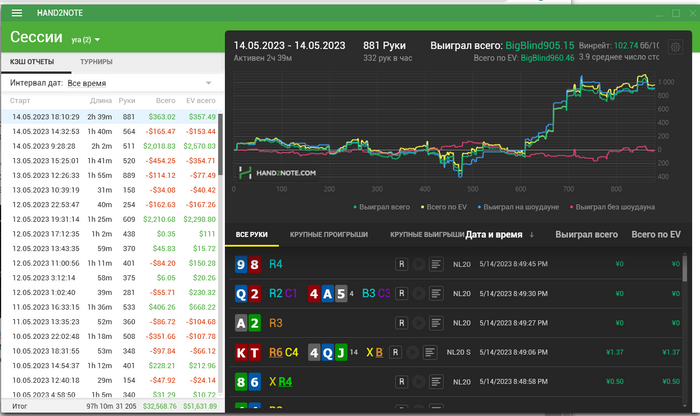700x416 pixels.
Task: Sort sessions by 'Всего' column header
Action: click(x=166, y=101)
